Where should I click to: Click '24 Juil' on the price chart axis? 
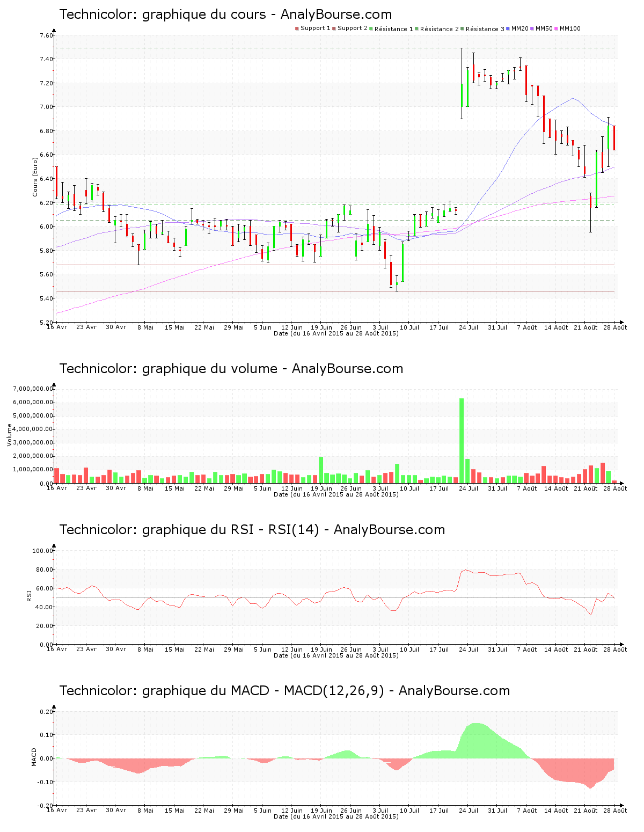point(469,327)
